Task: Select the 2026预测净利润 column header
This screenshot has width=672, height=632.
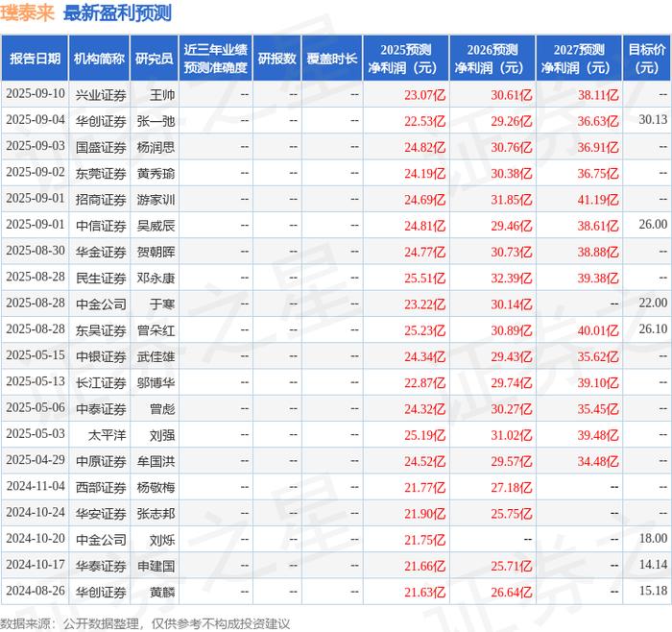Action: [492, 59]
